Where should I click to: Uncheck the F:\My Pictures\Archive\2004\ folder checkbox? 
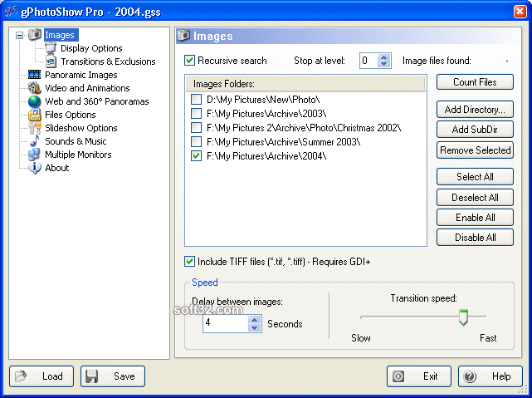(196, 156)
